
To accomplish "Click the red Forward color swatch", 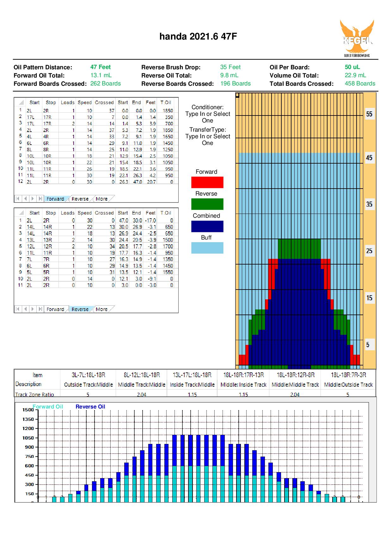I will 207,182.
